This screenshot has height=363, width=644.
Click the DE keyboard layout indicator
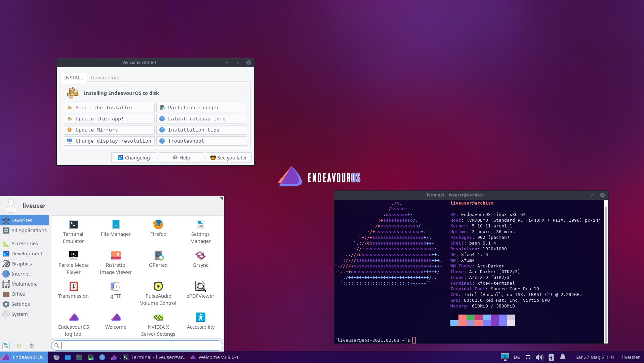(517, 357)
